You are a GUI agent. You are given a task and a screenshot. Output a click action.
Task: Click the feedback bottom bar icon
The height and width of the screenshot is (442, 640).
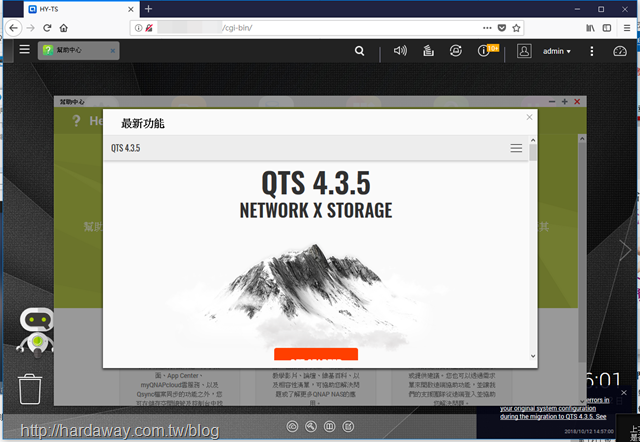click(x=348, y=426)
